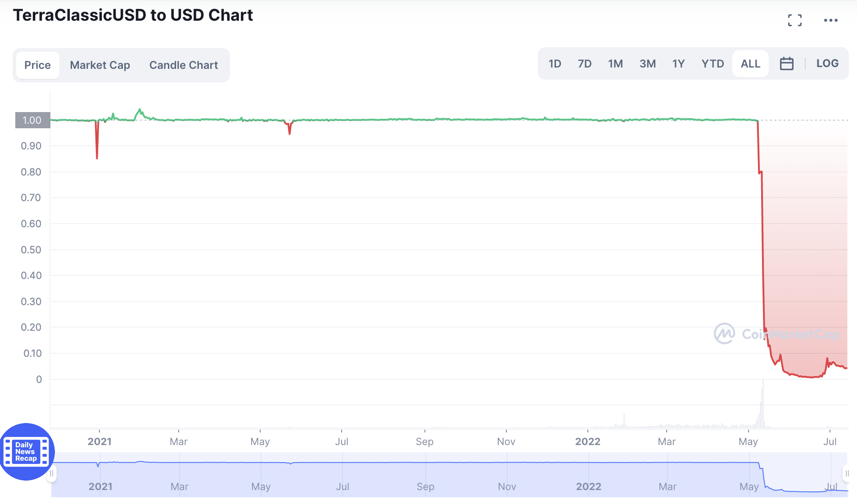857x504 pixels.
Task: Click the Daily News Recap badge
Action: pyautogui.click(x=26, y=451)
